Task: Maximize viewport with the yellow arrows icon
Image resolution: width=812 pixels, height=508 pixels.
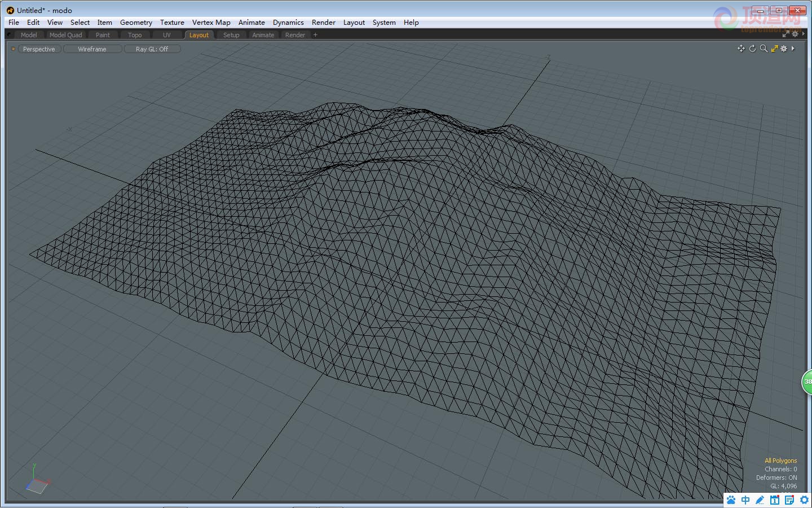Action: (x=775, y=49)
